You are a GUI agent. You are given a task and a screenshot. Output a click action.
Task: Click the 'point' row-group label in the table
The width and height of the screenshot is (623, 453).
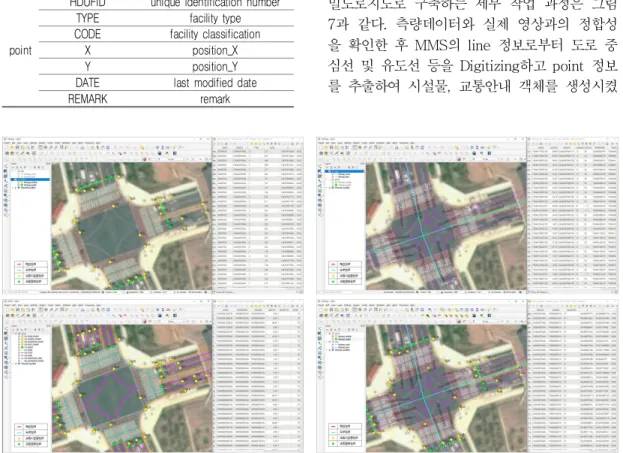click(20, 50)
